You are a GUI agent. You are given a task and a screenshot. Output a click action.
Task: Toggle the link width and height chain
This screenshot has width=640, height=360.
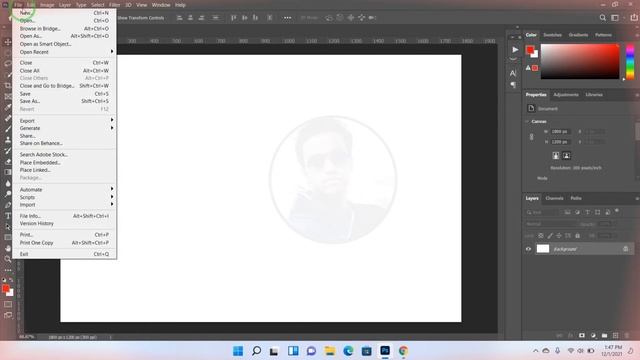pos(531,137)
